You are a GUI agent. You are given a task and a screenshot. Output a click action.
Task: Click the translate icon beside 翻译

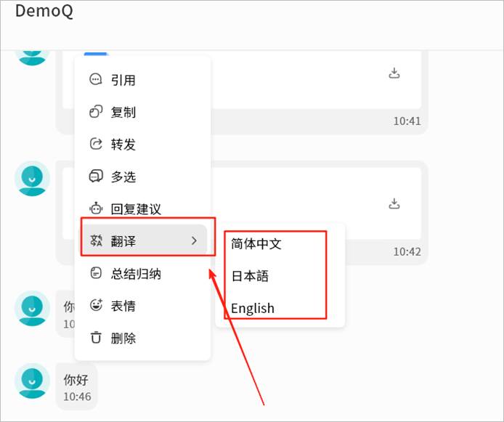95,241
